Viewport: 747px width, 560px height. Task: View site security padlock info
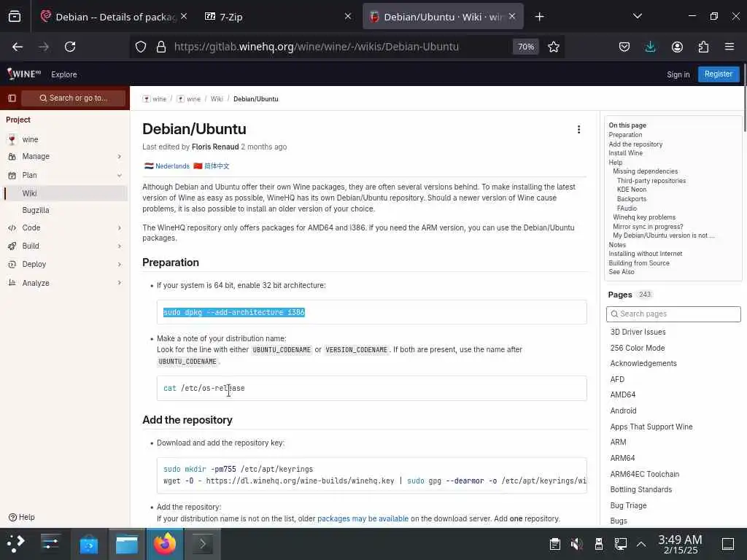coord(161,47)
